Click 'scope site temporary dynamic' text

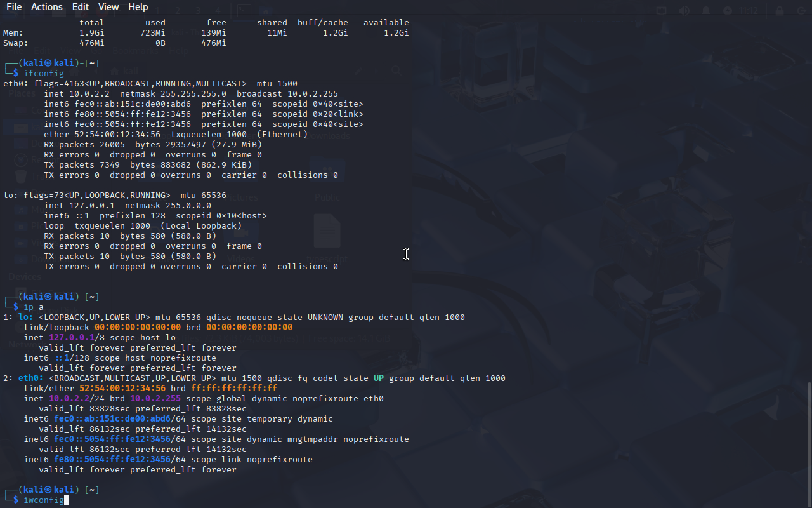click(x=262, y=419)
